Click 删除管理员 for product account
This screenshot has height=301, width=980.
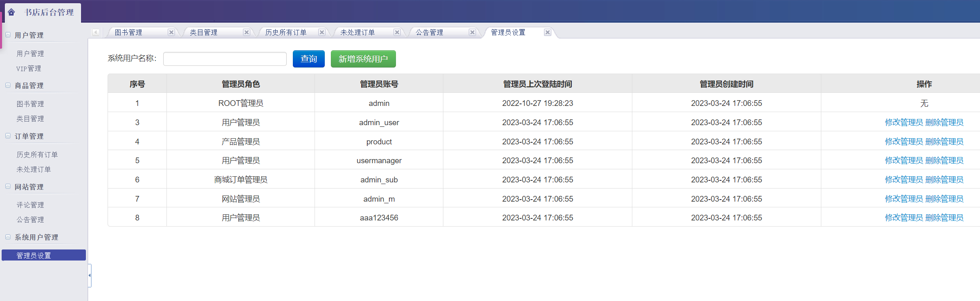944,142
